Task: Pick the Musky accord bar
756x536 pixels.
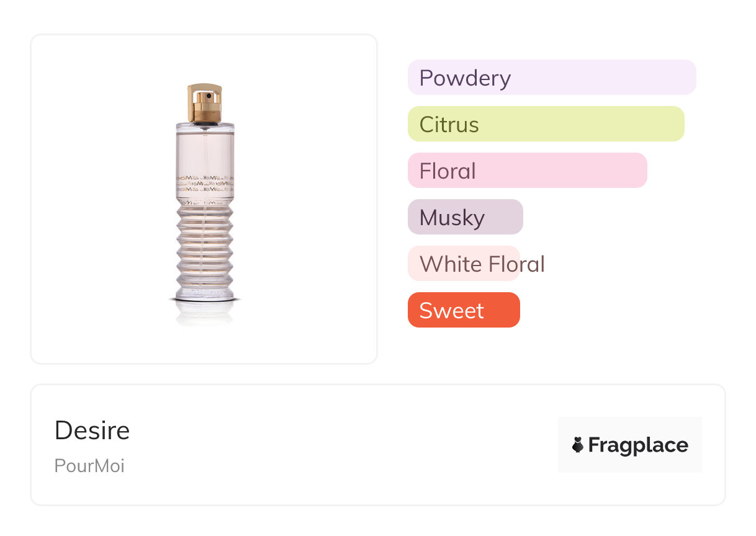Action: [465, 217]
